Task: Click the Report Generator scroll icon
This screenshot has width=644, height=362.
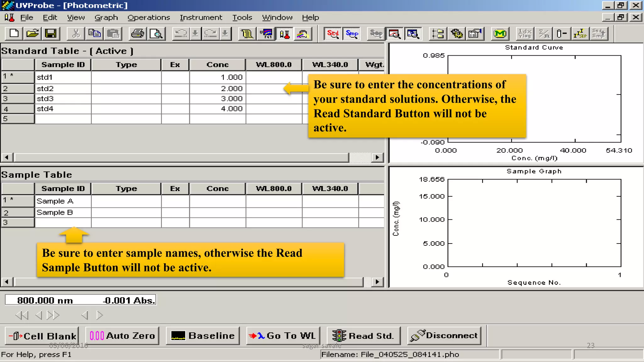Action: [x=247, y=34]
